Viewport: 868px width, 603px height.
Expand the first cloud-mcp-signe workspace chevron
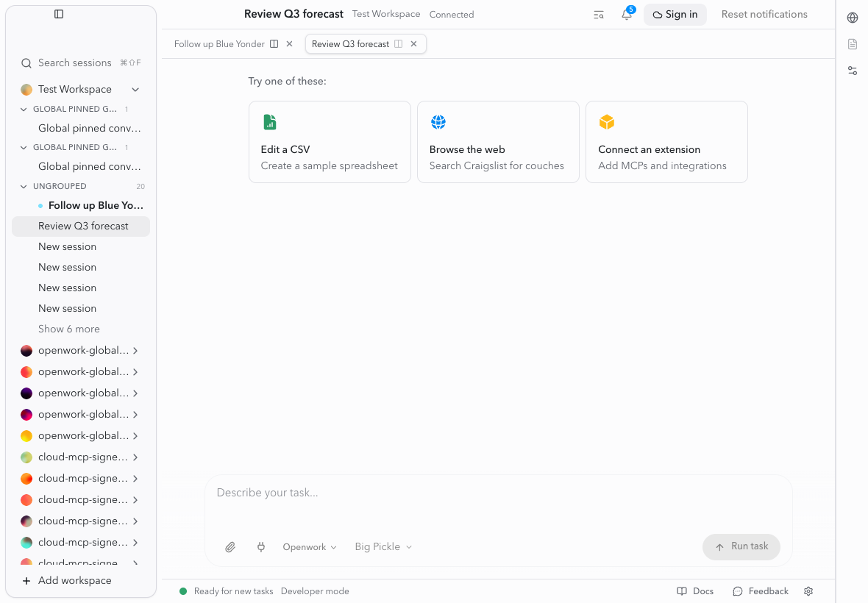click(135, 457)
